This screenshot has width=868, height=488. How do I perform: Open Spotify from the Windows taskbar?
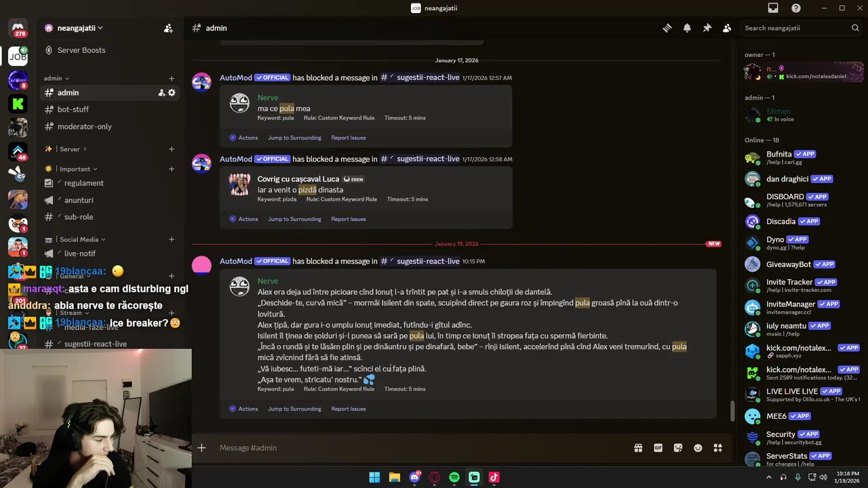(x=454, y=477)
